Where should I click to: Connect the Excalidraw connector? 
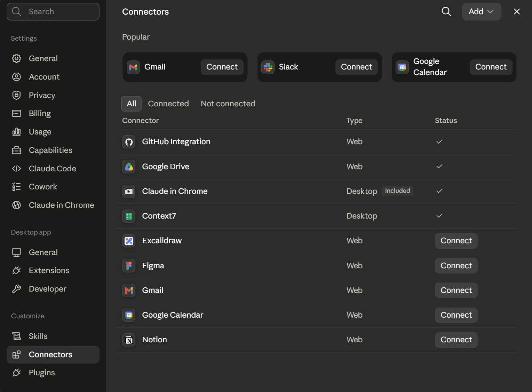coord(456,241)
